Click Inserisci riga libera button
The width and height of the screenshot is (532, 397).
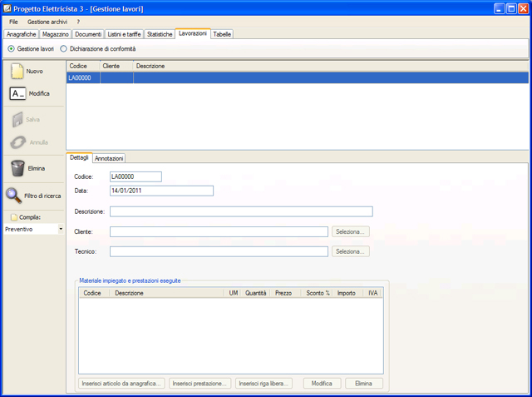click(264, 384)
